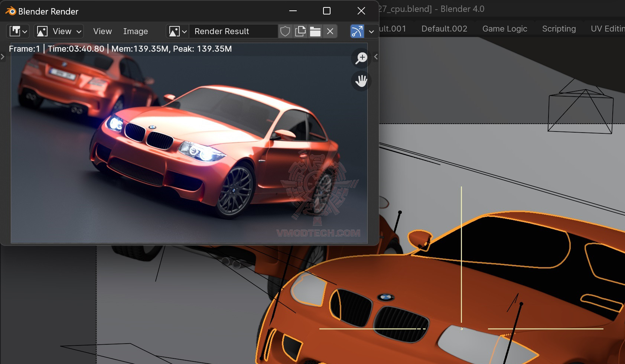Close the Blender Render window
The width and height of the screenshot is (625, 364).
pyautogui.click(x=361, y=11)
